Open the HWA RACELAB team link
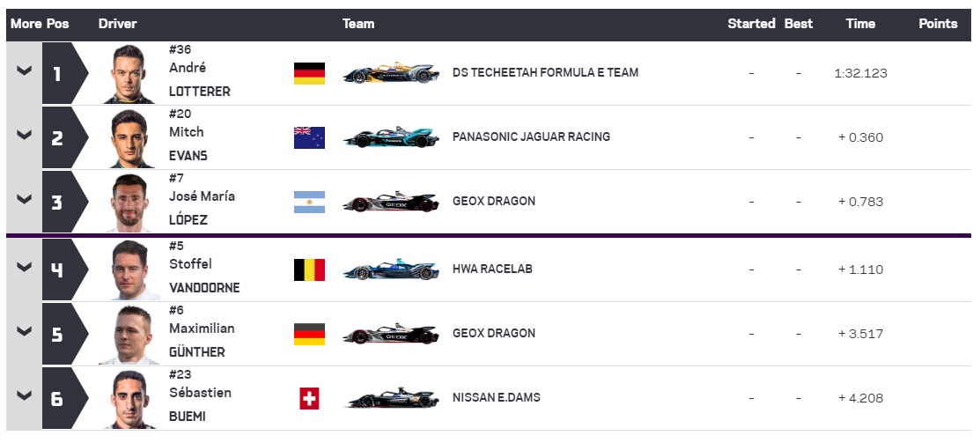This screenshot has height=443, width=980. pyautogui.click(x=493, y=269)
